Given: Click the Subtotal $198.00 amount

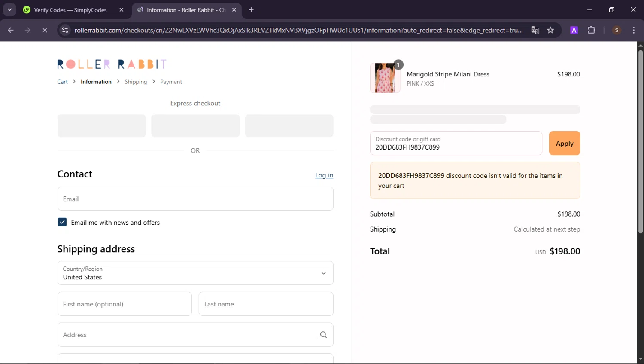Looking at the screenshot, I should [568, 214].
